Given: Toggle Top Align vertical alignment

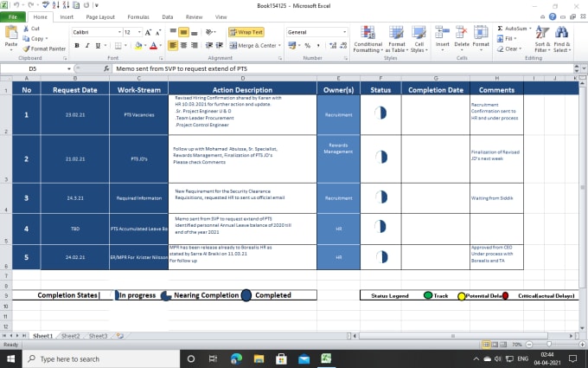Looking at the screenshot, I should (x=173, y=31).
